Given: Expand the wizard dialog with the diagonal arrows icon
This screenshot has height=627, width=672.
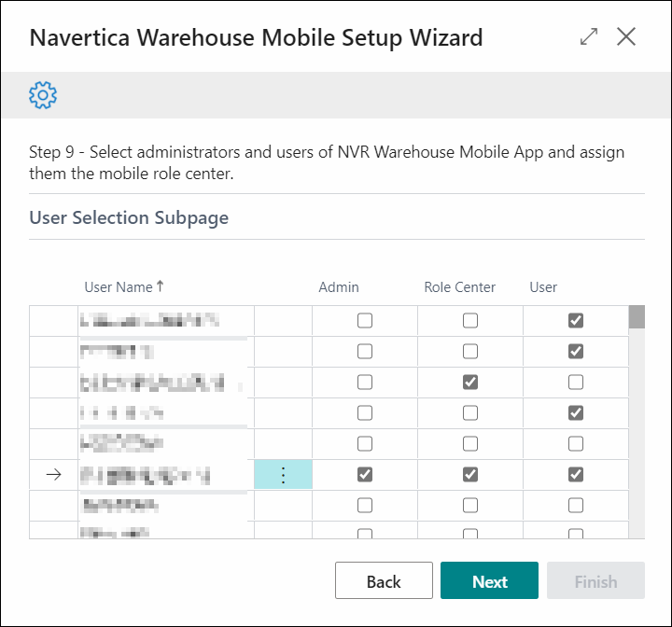Looking at the screenshot, I should tap(589, 36).
